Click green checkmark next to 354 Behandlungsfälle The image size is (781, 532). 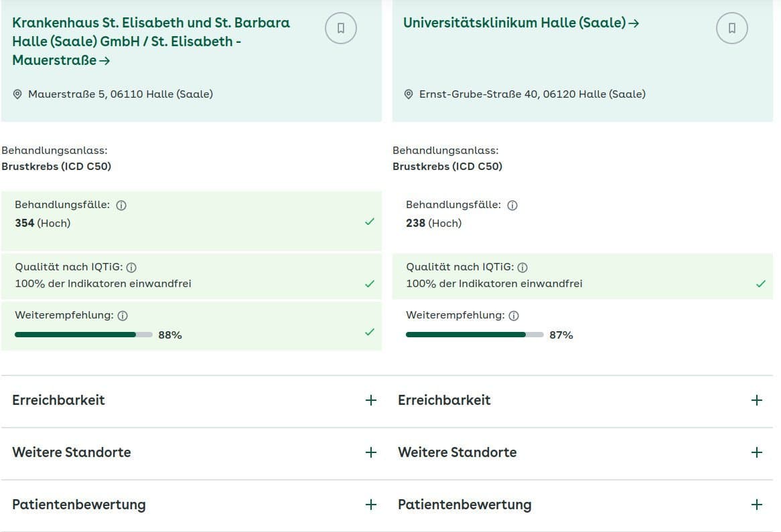[x=370, y=221]
